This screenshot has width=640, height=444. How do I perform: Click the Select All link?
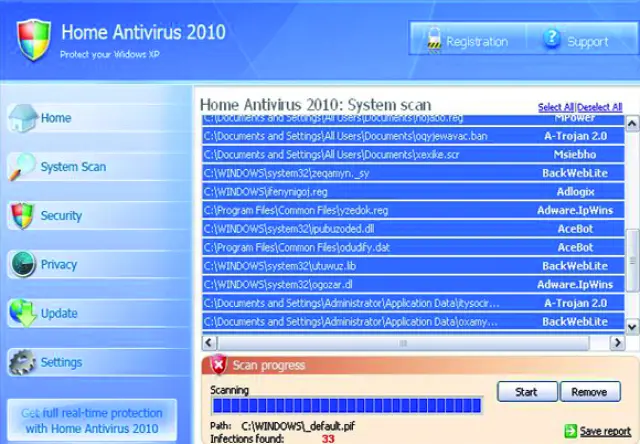click(556, 107)
